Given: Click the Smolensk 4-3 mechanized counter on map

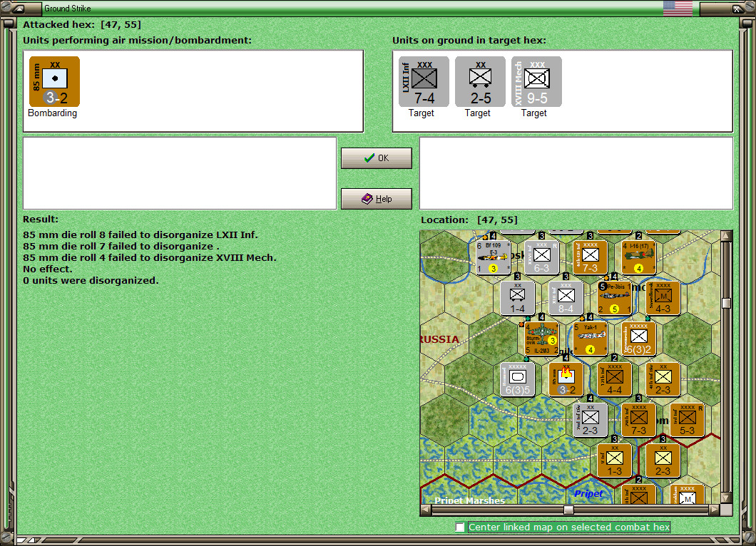Looking at the screenshot, I should tap(663, 298).
